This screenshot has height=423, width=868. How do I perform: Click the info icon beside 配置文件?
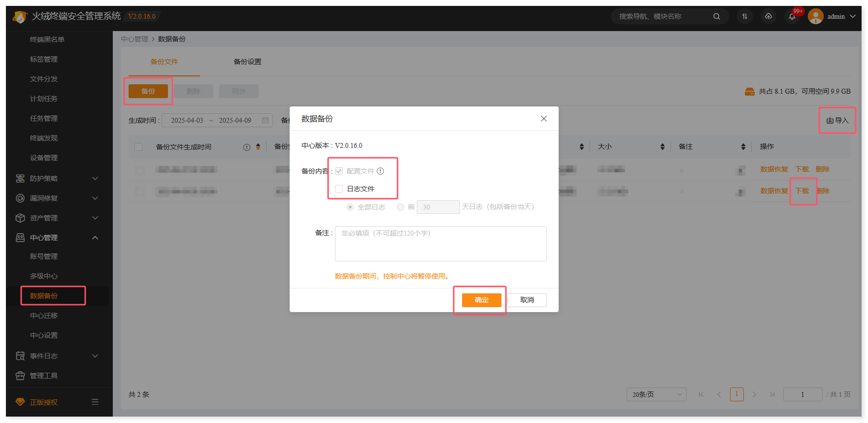pos(380,171)
